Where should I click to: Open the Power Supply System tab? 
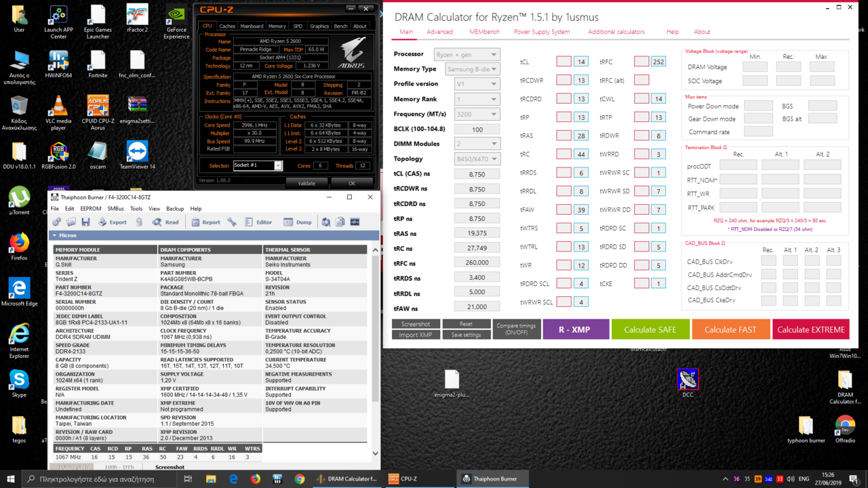pos(541,32)
